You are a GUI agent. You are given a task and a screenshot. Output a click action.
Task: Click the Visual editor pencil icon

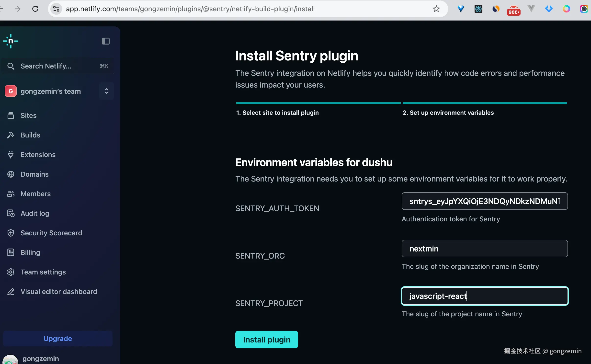11,292
